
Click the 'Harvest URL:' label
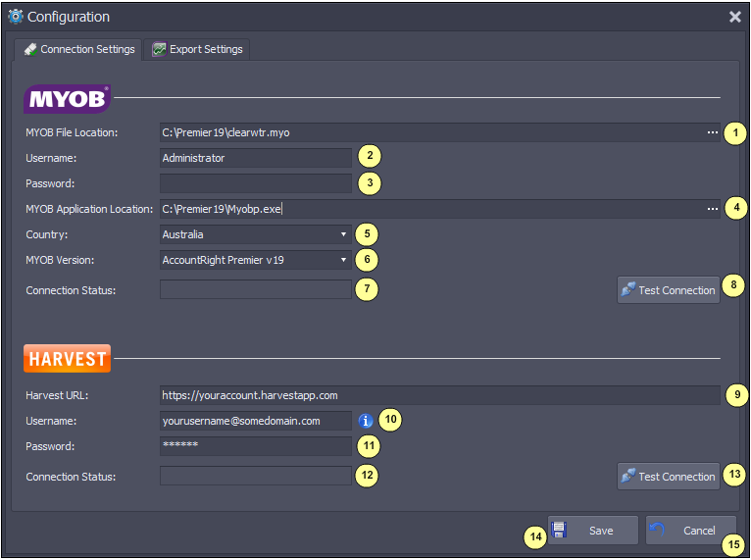57,395
